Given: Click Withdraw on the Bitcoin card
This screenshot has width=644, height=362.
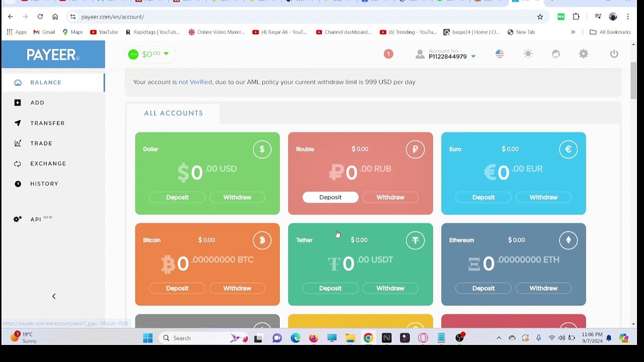Looking at the screenshot, I should 237,288.
